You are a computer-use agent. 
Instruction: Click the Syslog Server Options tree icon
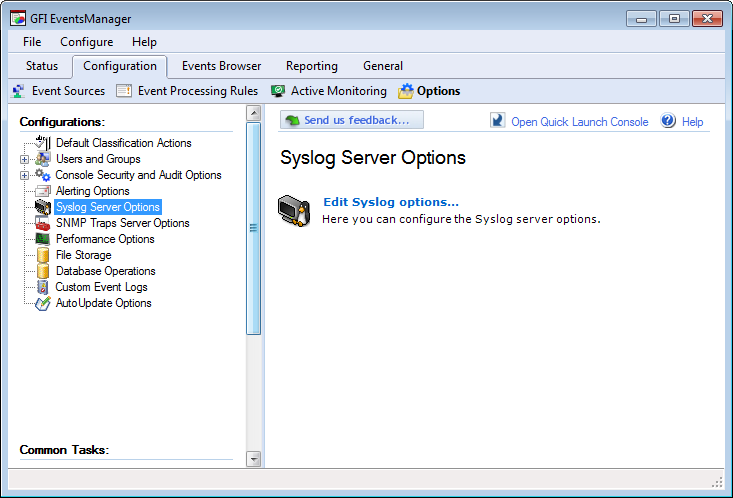pos(43,207)
